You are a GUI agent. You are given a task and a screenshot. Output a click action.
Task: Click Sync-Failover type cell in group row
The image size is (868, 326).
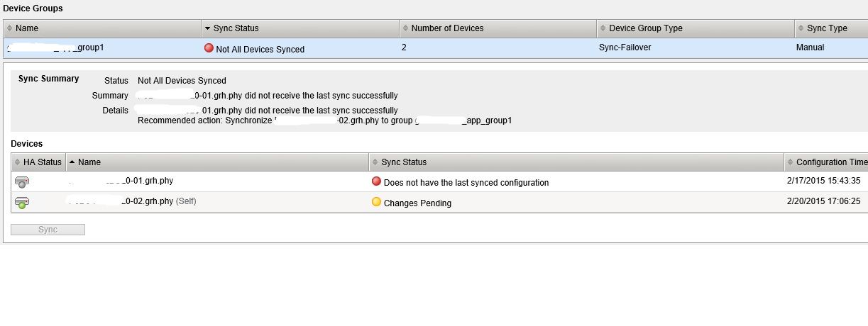pos(625,48)
